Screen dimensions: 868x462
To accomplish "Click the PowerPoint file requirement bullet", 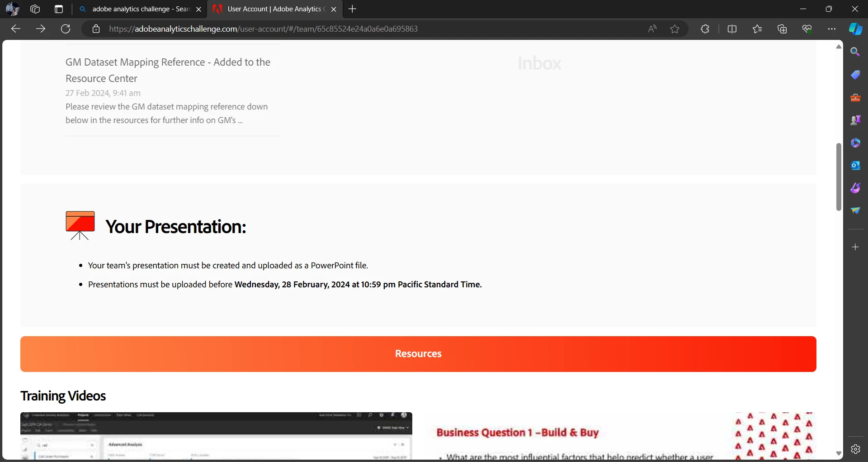I will pyautogui.click(x=228, y=266).
